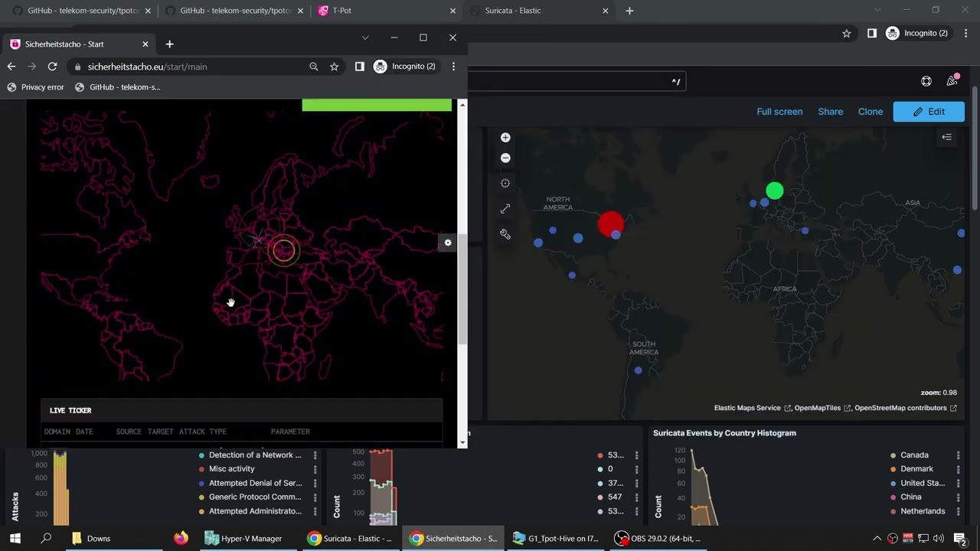Open Chrome menu in back window

pos(965,33)
